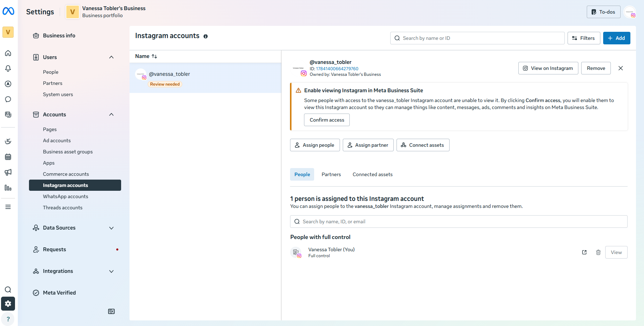The image size is (644, 326).
Task: Open Ads Manager compass icon in rail
Action: coord(8,84)
